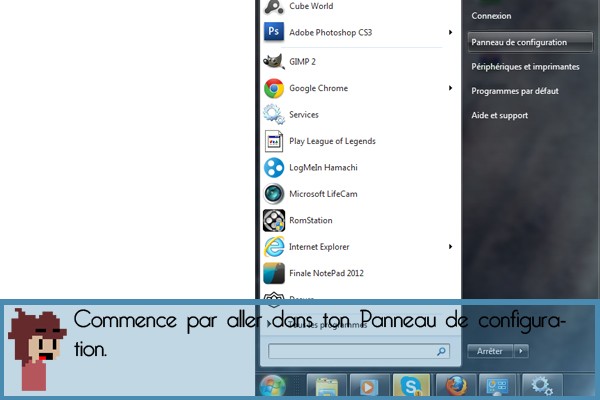The image size is (600, 400).
Task: Select the RomStation label
Action: point(311,220)
